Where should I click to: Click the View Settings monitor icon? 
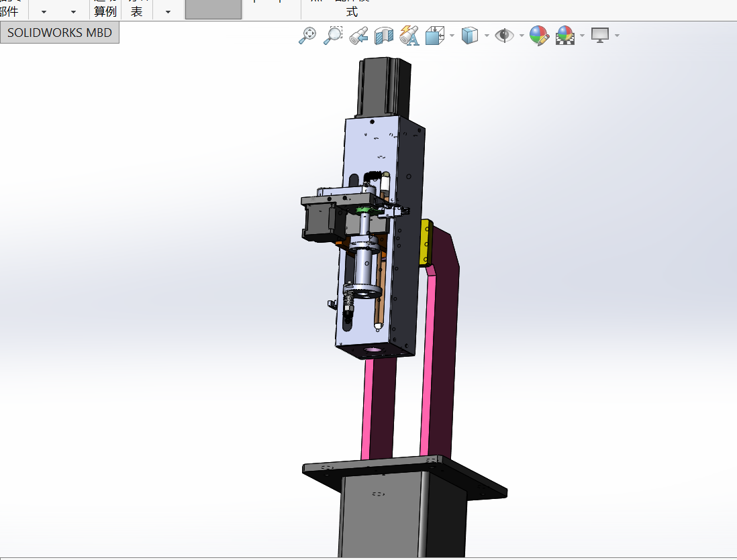(x=599, y=36)
